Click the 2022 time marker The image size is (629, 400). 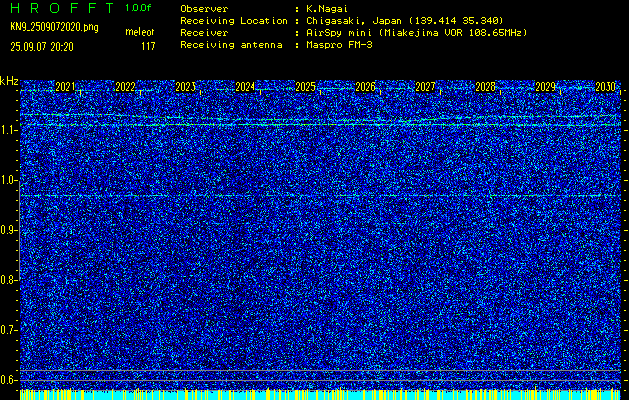pyautogui.click(x=125, y=86)
